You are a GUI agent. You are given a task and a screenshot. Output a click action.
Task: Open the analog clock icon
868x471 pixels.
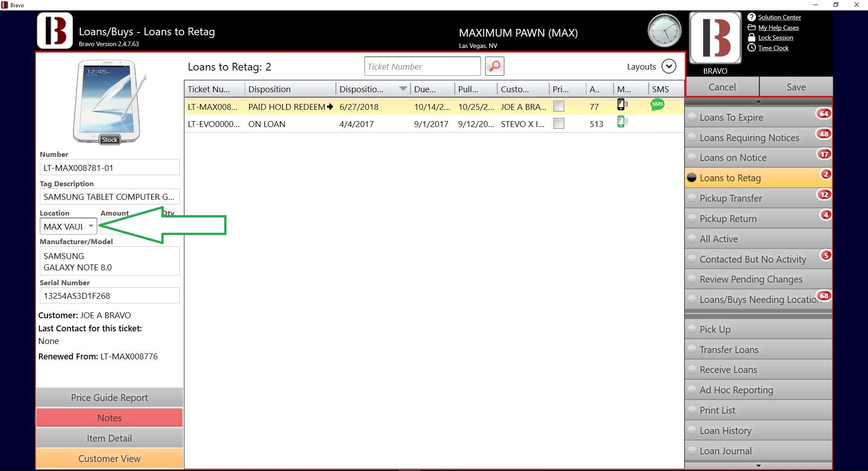(664, 31)
